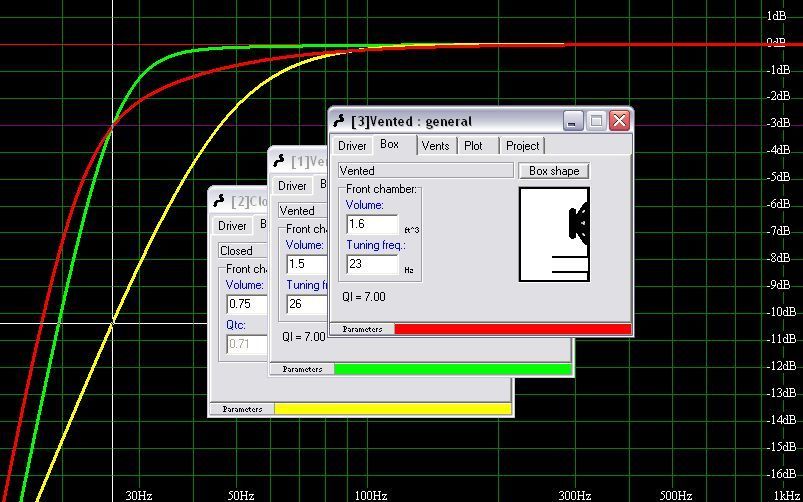Screen dimensions: 803x502
Task: Click the 0.75 volume field in Closed window
Action: point(247,304)
